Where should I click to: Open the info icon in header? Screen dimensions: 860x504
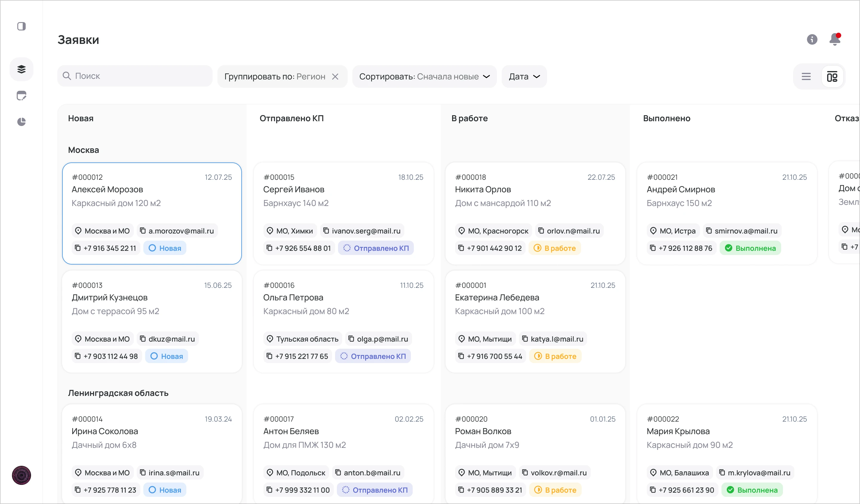pyautogui.click(x=812, y=40)
